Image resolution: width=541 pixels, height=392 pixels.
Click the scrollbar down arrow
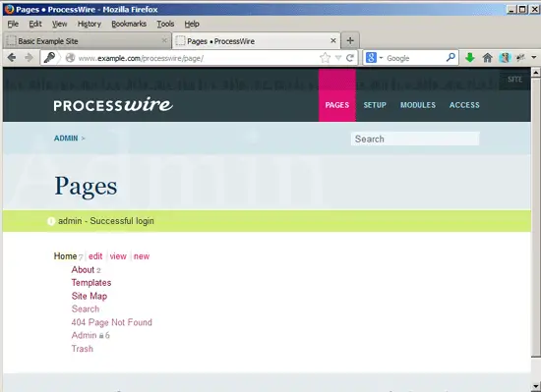click(535, 386)
